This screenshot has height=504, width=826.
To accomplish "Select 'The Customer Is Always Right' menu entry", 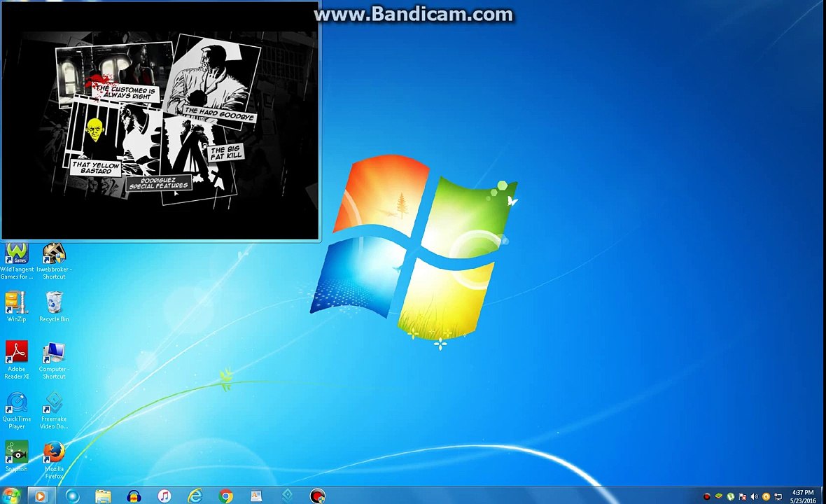I will point(127,92).
